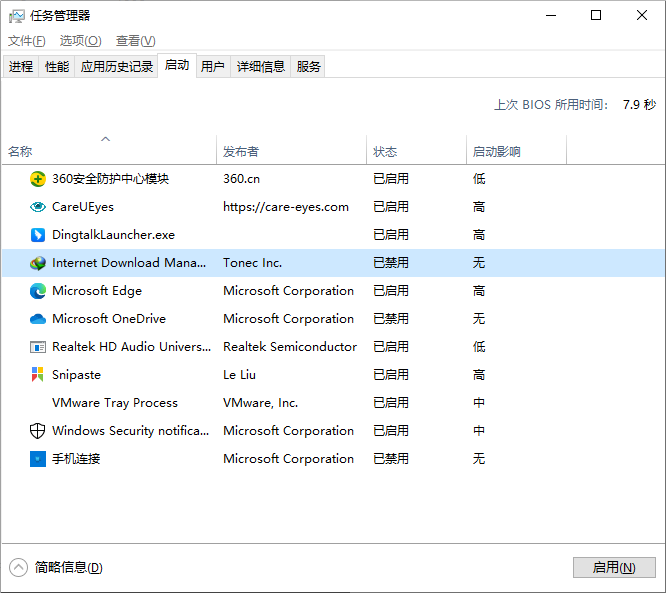The width and height of the screenshot is (666, 593).
Task: Click the Realtek HD Audio icon
Action: (x=38, y=347)
